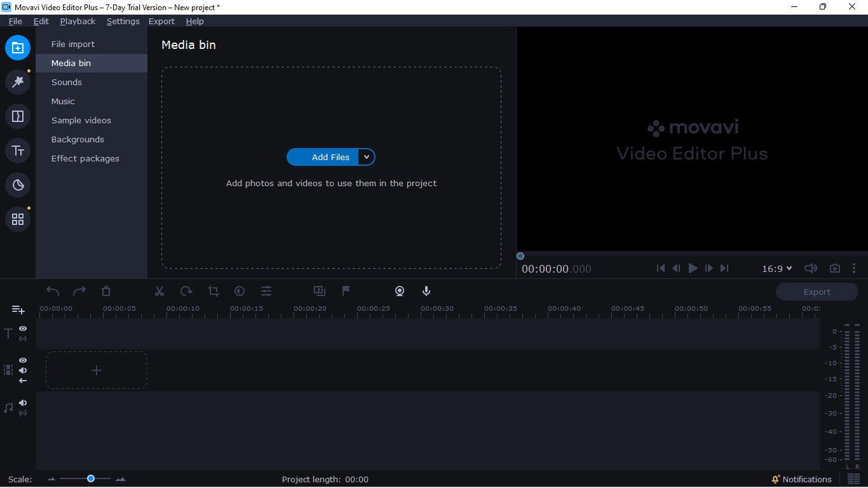Image resolution: width=868 pixels, height=488 pixels.
Task: Click the Notifications bell icon
Action: coord(775,479)
